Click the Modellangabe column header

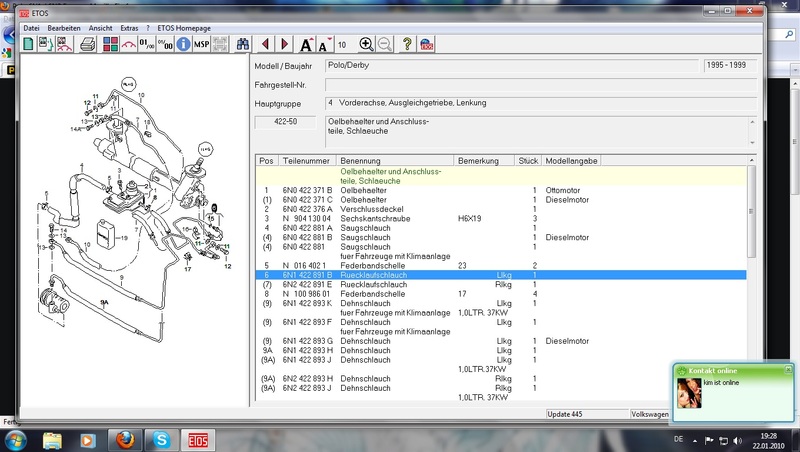tap(571, 161)
